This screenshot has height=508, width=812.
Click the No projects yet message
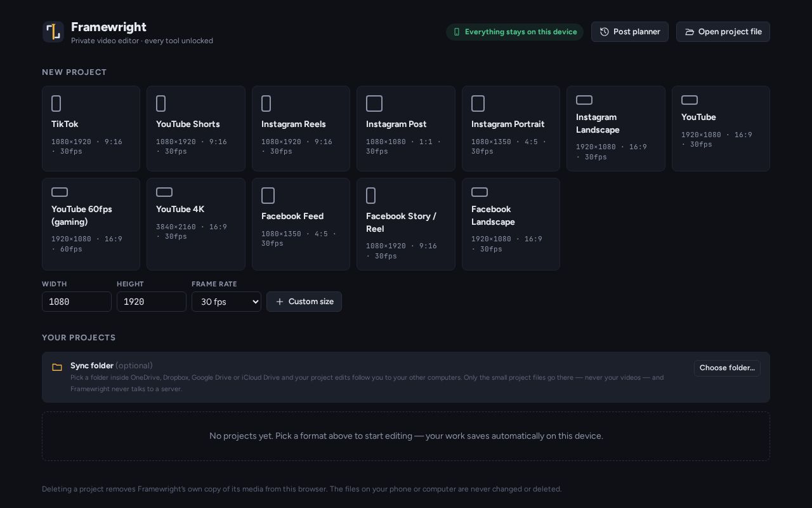(x=406, y=436)
